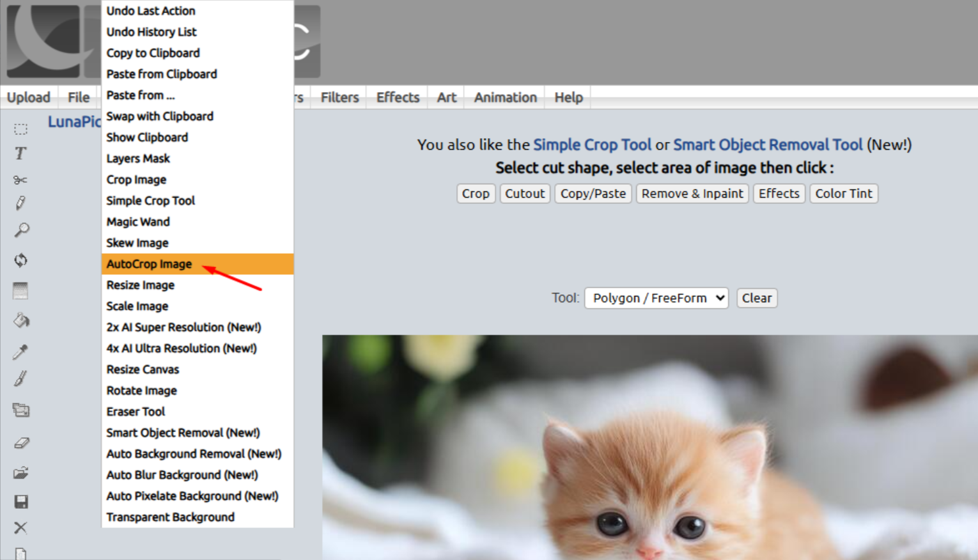The height and width of the screenshot is (560, 978).
Task: Choose Copy to Clipboard
Action: [x=198, y=53]
